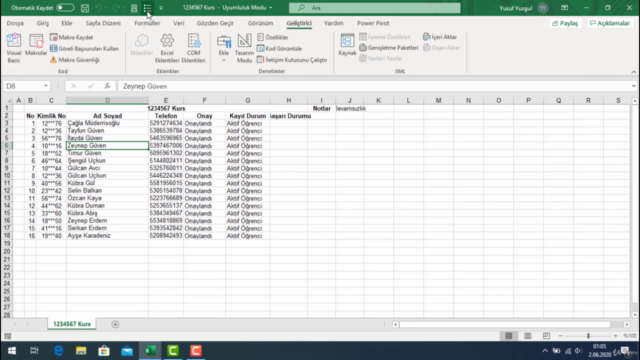This screenshot has width=640, height=360.
Task: Open Ribbon Display Options in title bar
Action: point(564,8)
